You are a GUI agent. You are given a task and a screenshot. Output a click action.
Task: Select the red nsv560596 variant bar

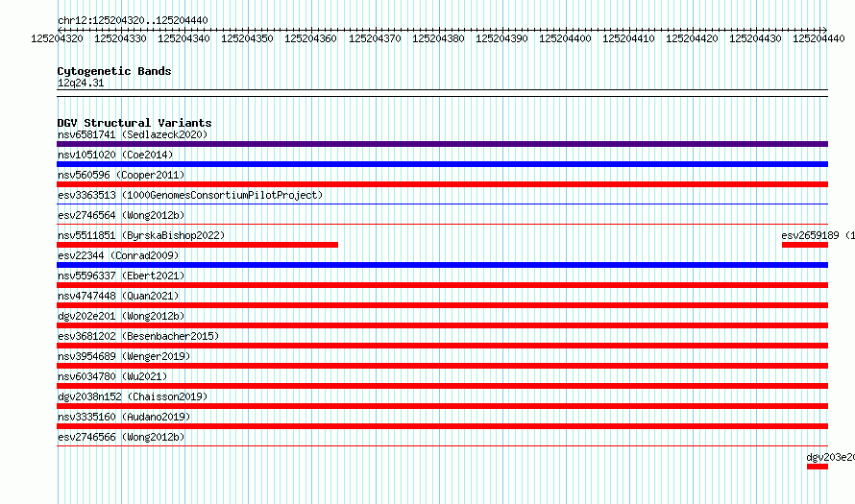pos(442,184)
